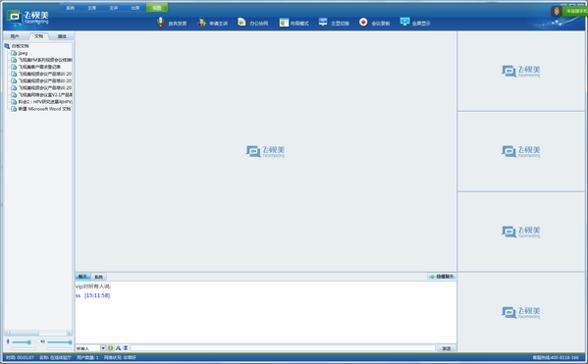Click the 主显切换 toolbar label

(340, 24)
